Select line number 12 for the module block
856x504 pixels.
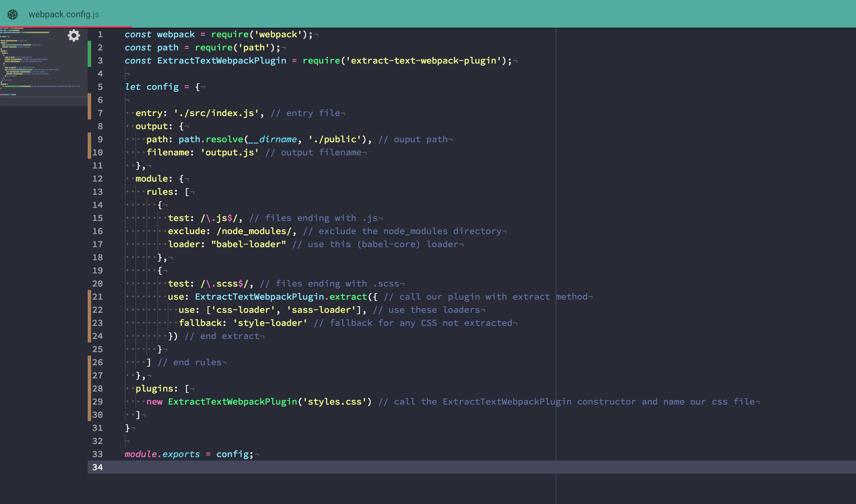tap(97, 179)
